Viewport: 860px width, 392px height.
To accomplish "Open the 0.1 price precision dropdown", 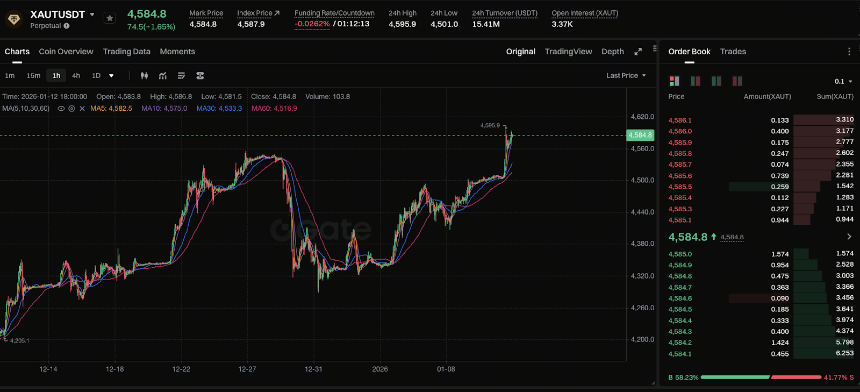I will [844, 81].
